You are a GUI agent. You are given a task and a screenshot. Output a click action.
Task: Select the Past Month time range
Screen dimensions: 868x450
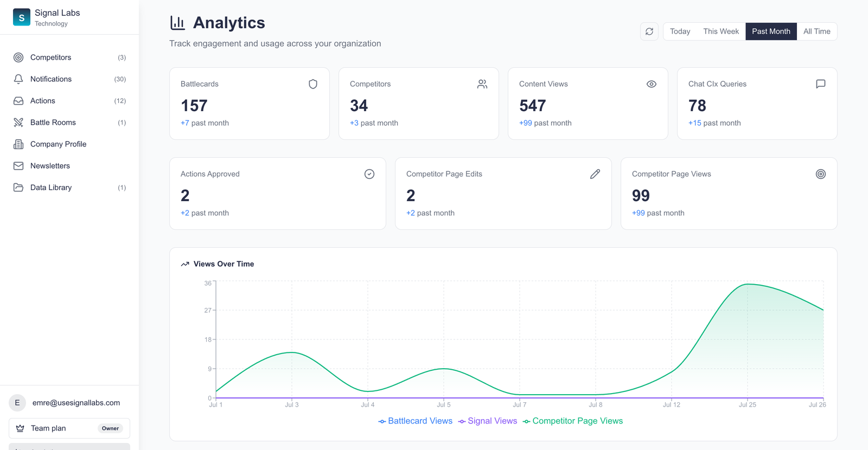771,31
